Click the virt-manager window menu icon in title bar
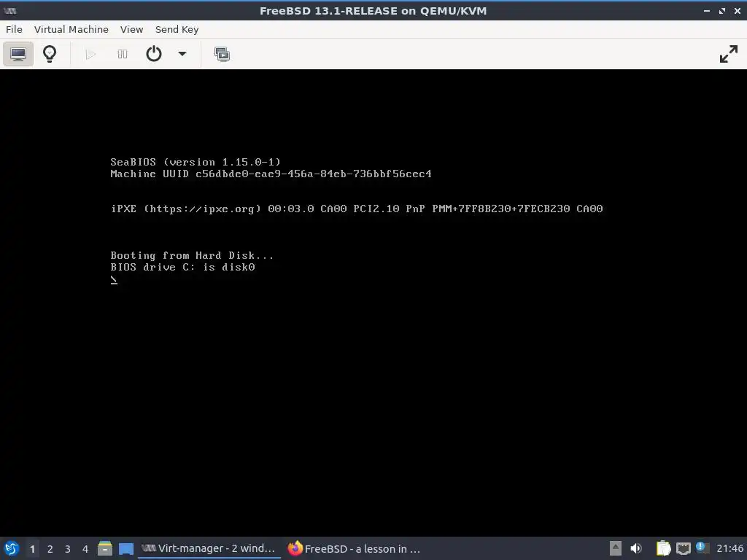The width and height of the screenshot is (747, 560). tap(10, 10)
